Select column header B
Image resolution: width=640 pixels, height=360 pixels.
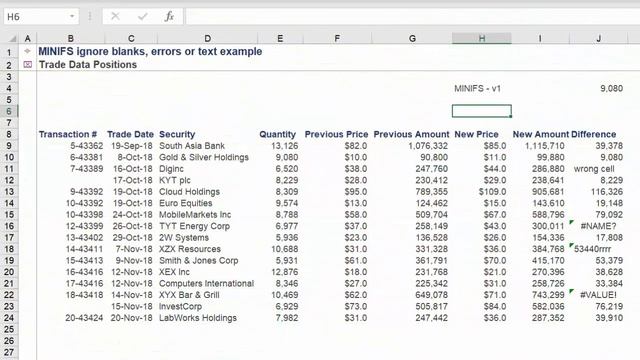[71, 38]
